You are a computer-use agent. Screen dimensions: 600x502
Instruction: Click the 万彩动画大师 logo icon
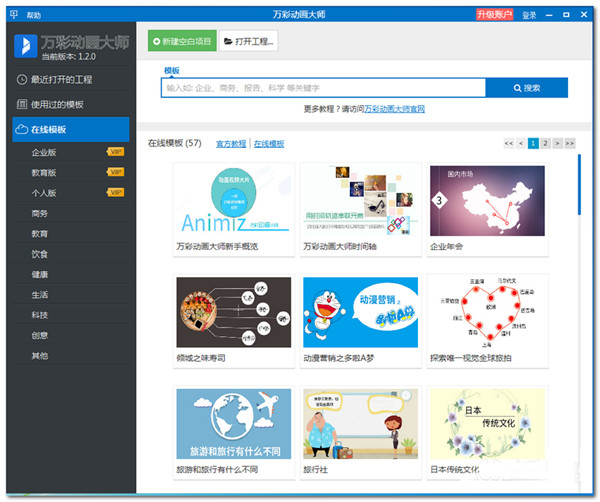pos(24,48)
